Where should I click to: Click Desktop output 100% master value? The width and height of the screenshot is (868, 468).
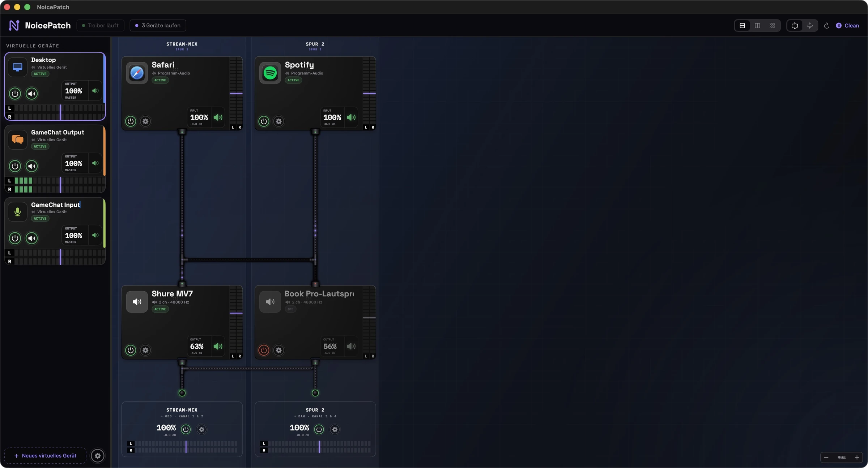73,91
